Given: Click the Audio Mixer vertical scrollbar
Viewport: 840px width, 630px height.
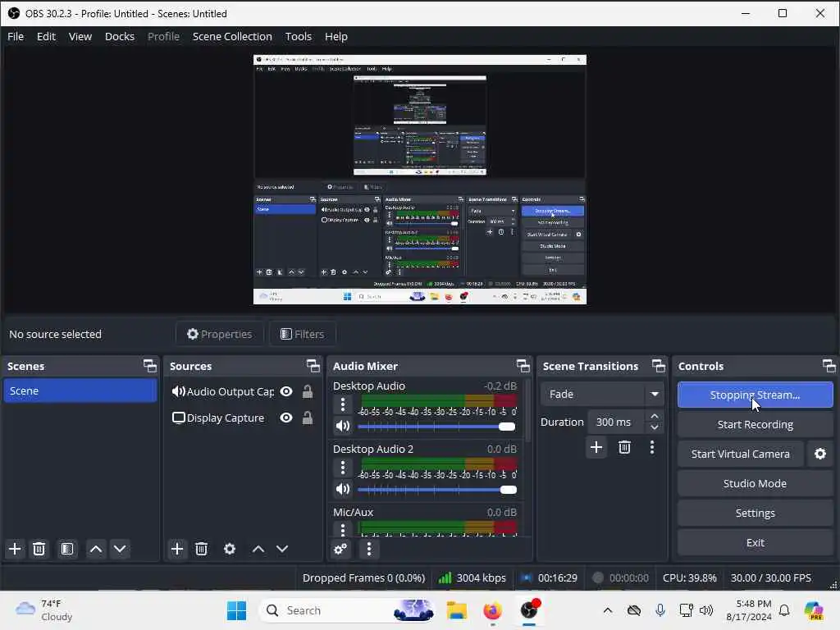Looking at the screenshot, I should (527, 412).
